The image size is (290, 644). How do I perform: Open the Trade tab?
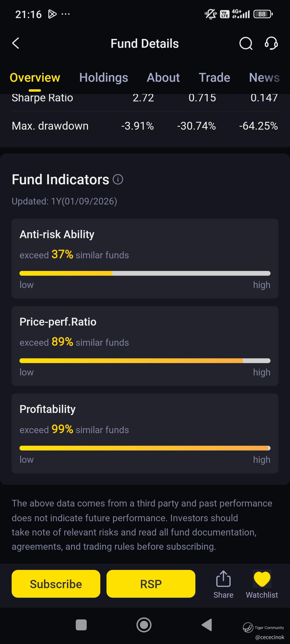(214, 78)
